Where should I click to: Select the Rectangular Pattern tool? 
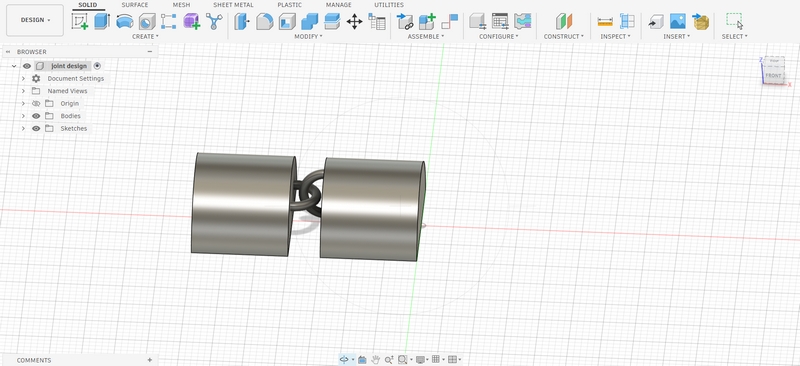click(169, 21)
